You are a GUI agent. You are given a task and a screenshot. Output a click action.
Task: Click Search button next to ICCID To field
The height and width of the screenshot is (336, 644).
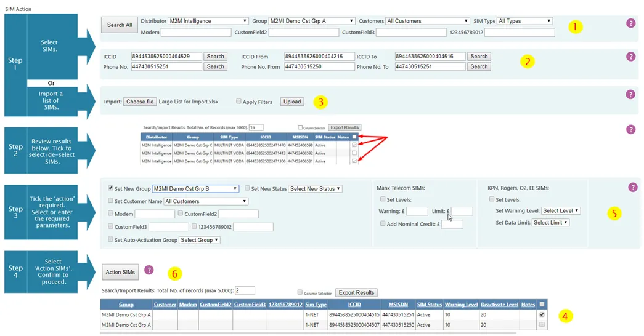point(479,57)
